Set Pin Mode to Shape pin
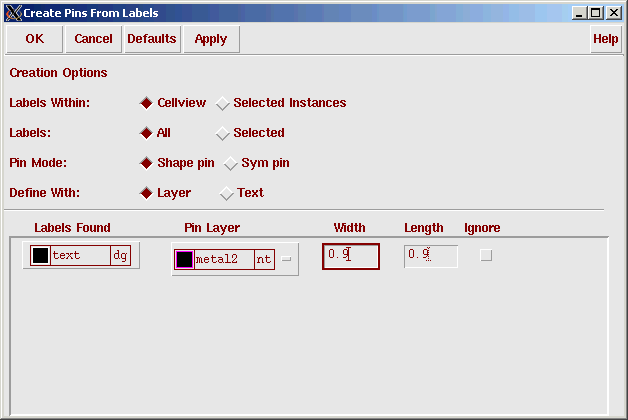This screenshot has height=420, width=628. pos(146,163)
